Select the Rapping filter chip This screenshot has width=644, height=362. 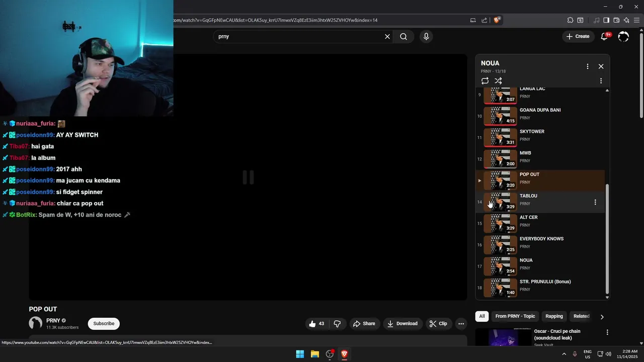554,316
